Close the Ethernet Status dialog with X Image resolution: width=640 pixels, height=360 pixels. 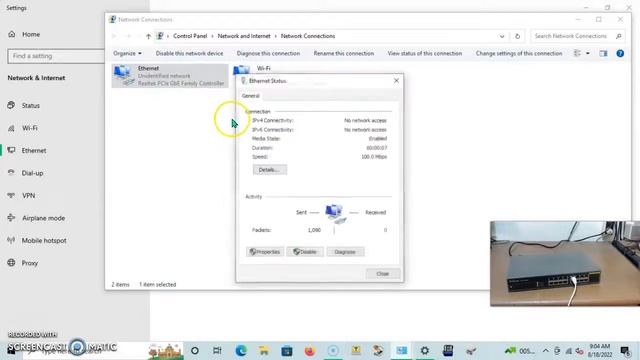tap(396, 81)
